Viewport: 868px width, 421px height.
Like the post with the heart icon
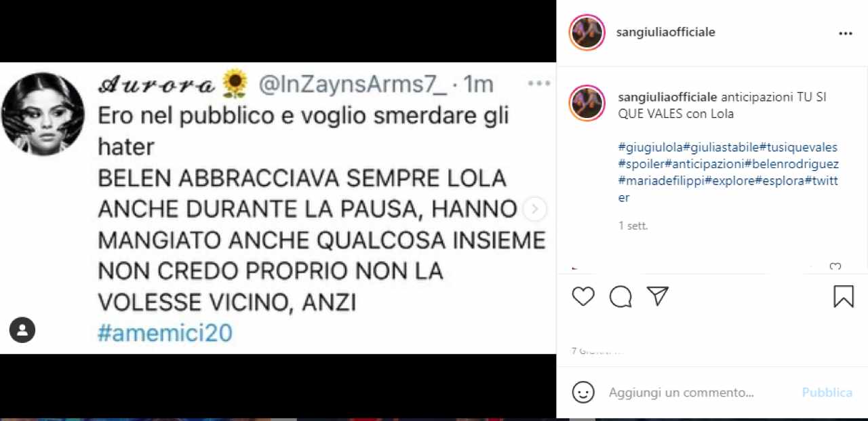click(583, 296)
